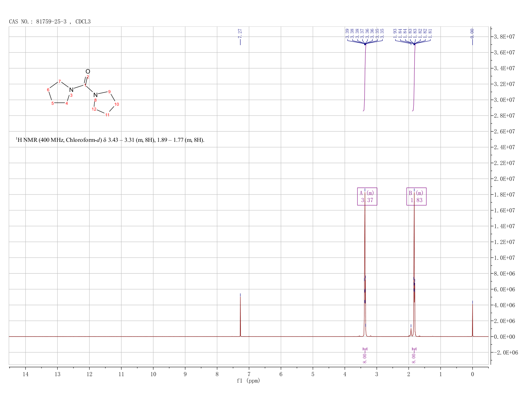Click y-axis label 2.0E+07
This screenshot has height=411, width=532.
click(504, 179)
